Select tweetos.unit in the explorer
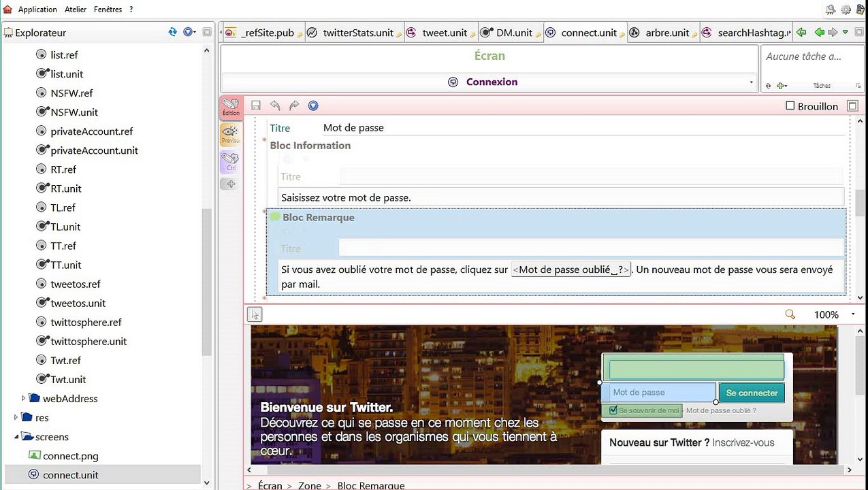This screenshot has height=490, width=868. point(78,303)
